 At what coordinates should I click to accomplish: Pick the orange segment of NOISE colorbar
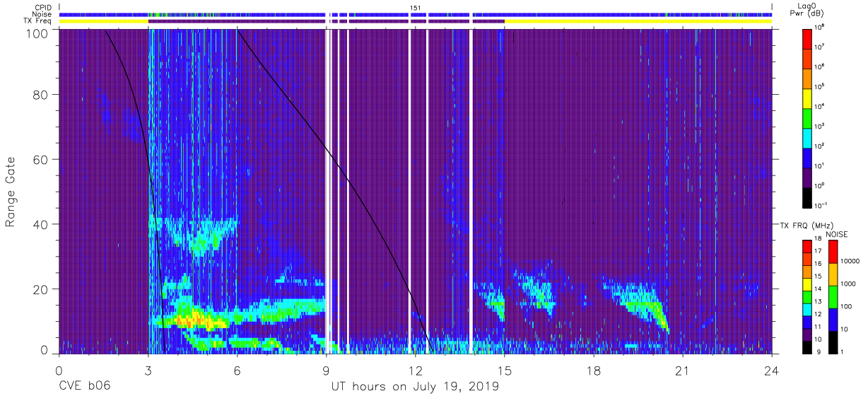pyautogui.click(x=833, y=274)
